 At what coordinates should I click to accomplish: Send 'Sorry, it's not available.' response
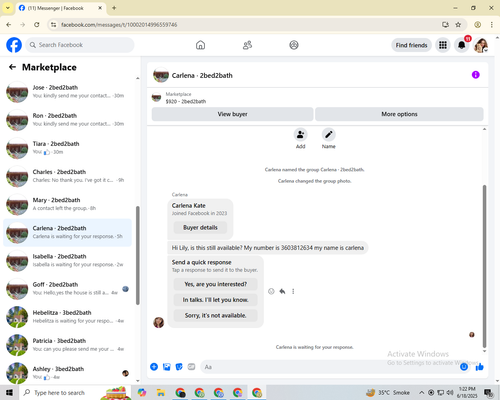pos(216,315)
